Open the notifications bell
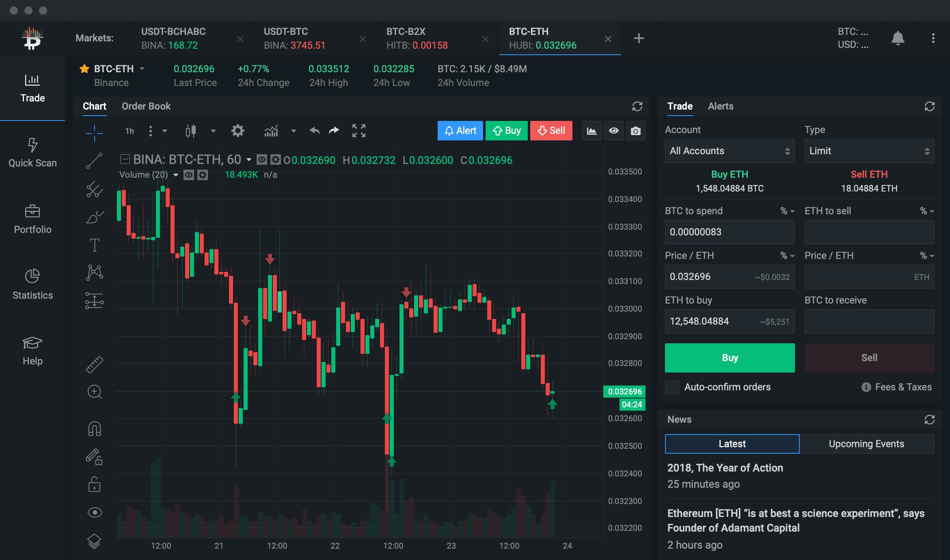Screen dimensions: 950x560 [898, 38]
